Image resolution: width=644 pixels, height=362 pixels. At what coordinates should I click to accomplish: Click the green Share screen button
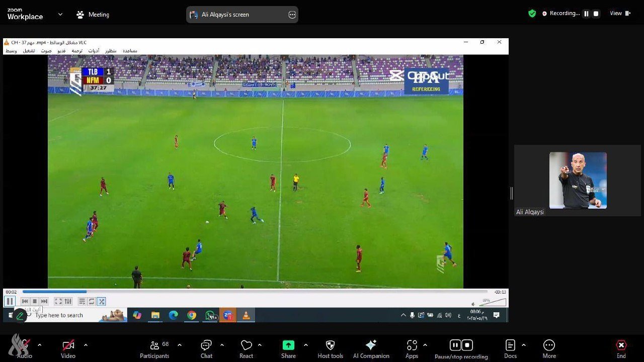tap(288, 349)
